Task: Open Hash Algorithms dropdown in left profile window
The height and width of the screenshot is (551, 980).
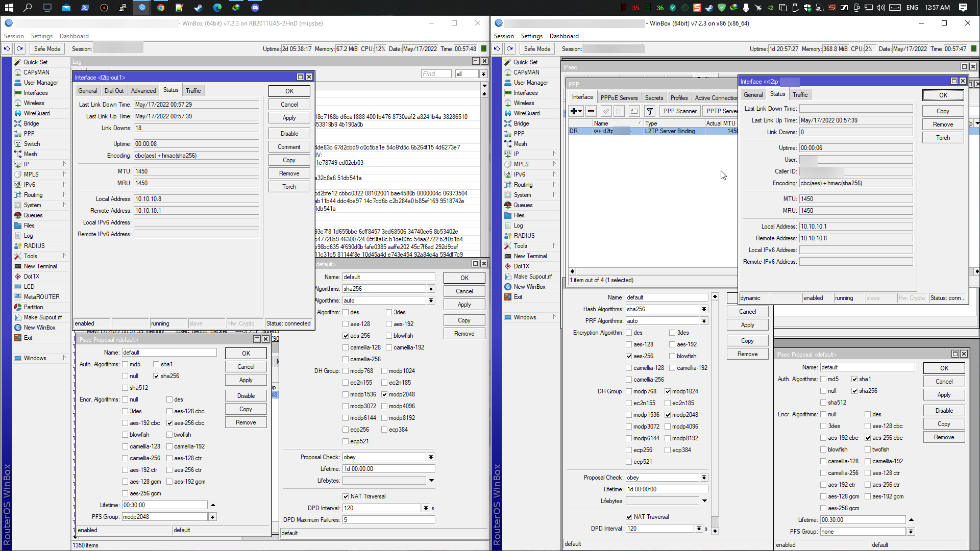Action: (431, 289)
